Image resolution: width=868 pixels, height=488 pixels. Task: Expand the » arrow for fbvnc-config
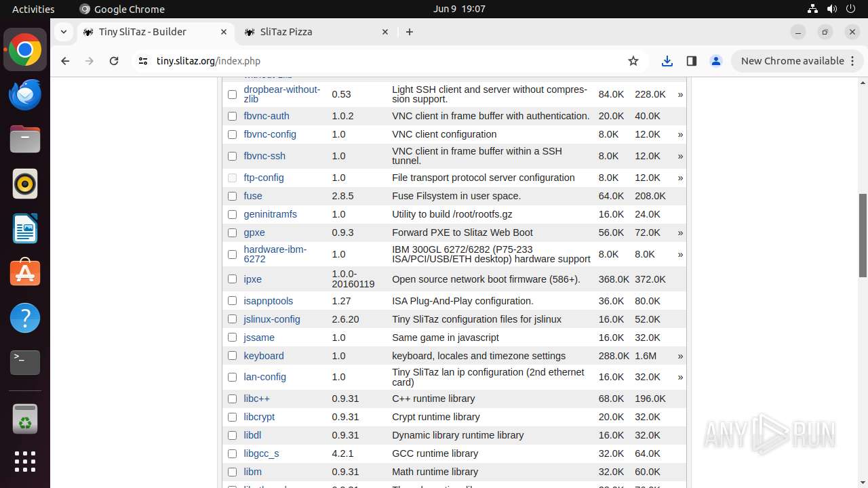[680, 134]
